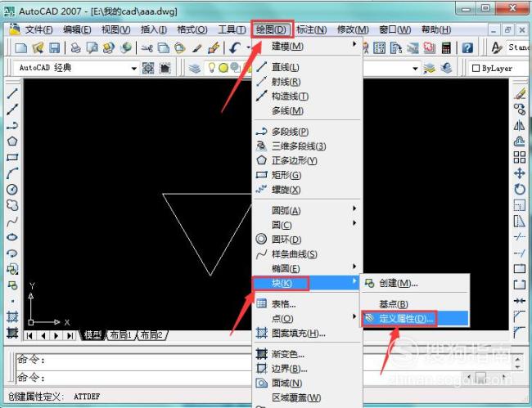Click the Open file toolbar icon
532x408 pixels.
point(38,47)
